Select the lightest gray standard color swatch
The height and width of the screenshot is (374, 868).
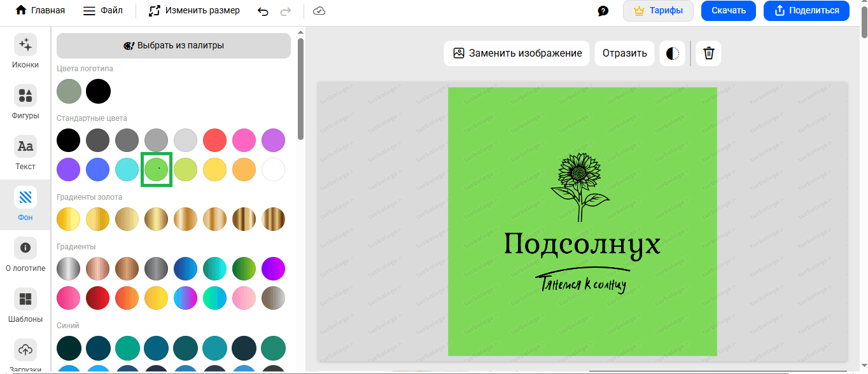point(186,140)
